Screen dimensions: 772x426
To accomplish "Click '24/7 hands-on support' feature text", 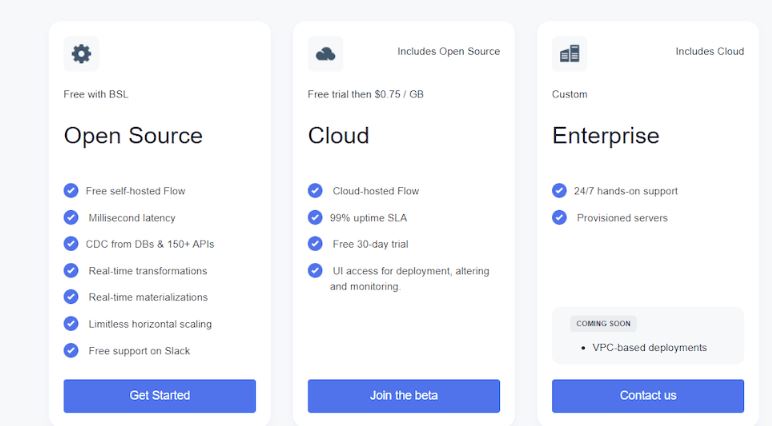I will [x=625, y=191].
